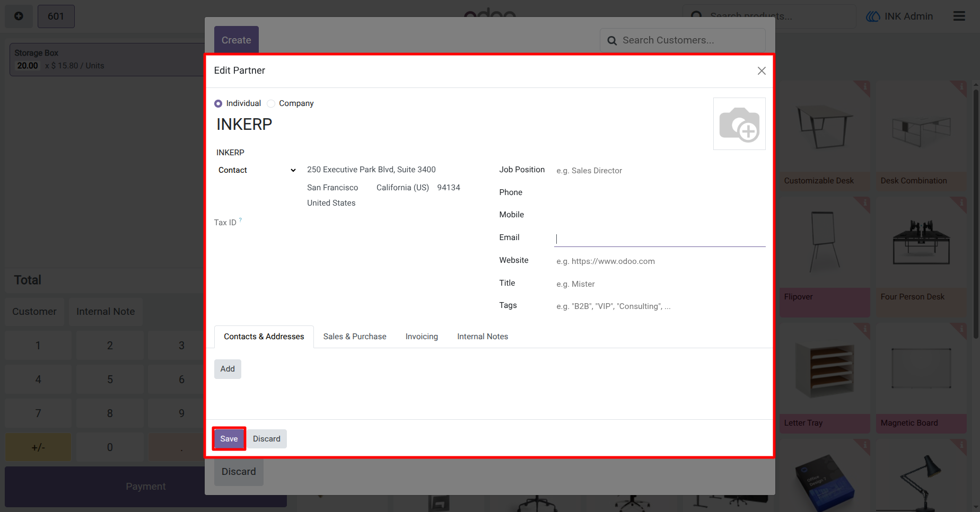980x512 pixels.
Task: Open the Tags selection field
Action: coord(660,306)
